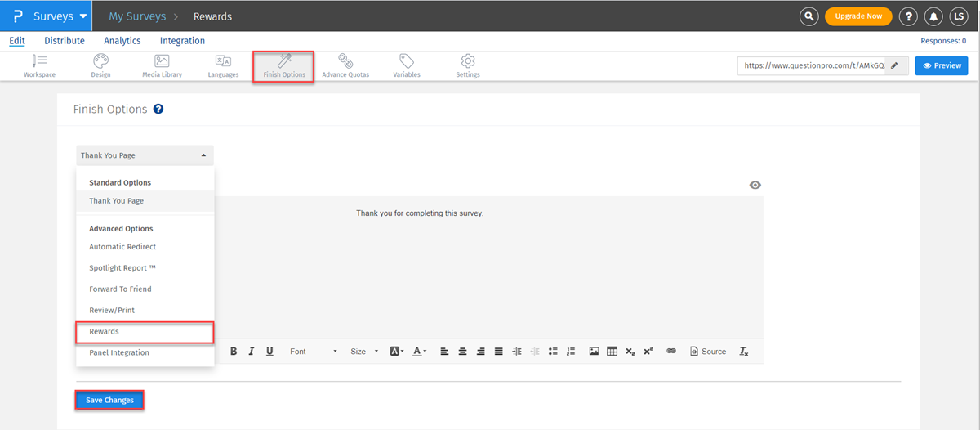Open the Media Library icon
The height and width of the screenshot is (430, 980).
pos(162,65)
